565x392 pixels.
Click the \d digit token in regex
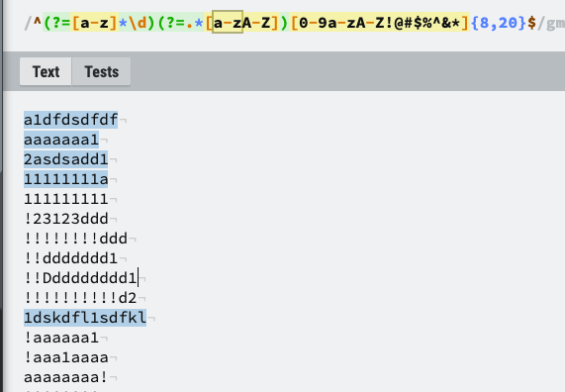click(137, 23)
